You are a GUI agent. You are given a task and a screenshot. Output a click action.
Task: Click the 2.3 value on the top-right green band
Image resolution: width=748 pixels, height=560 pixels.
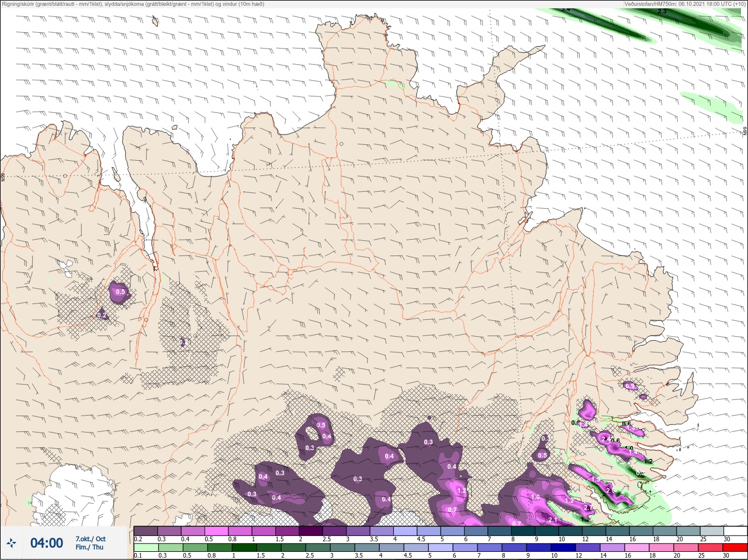point(662,11)
